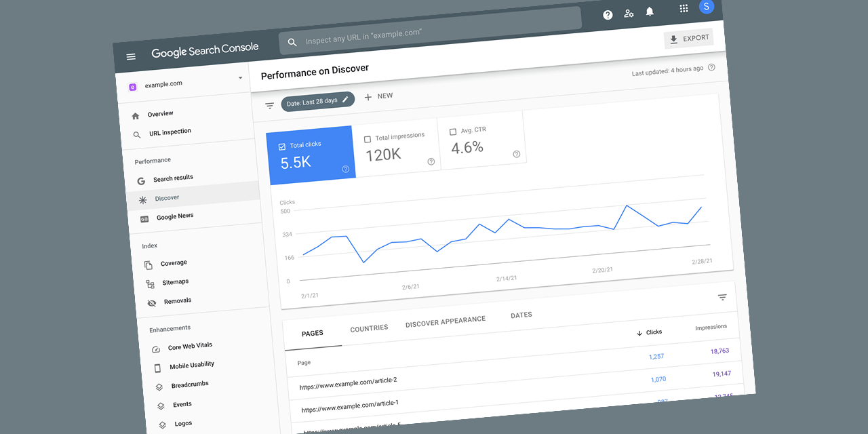Open Overview in the sidebar
The width and height of the screenshot is (868, 434).
(x=161, y=114)
